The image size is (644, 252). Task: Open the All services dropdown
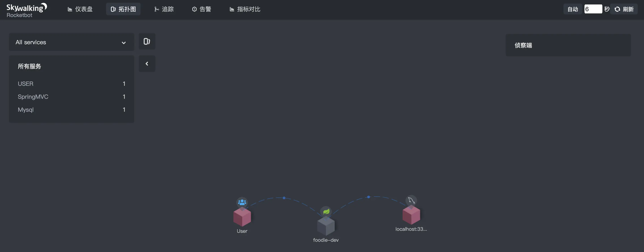[x=71, y=42]
